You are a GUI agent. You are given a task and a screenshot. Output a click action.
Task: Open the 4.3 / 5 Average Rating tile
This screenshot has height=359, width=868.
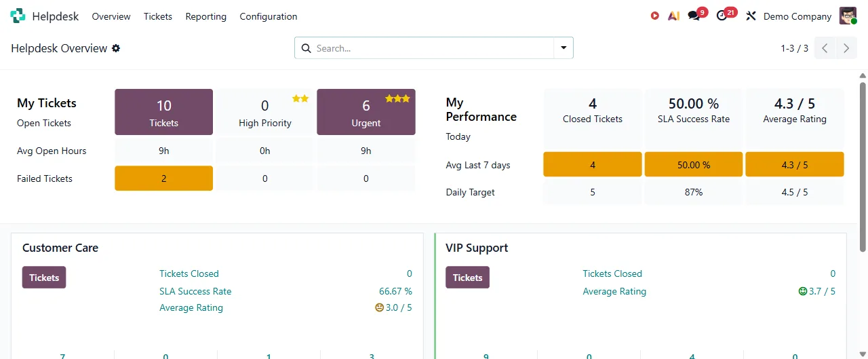tap(795, 117)
